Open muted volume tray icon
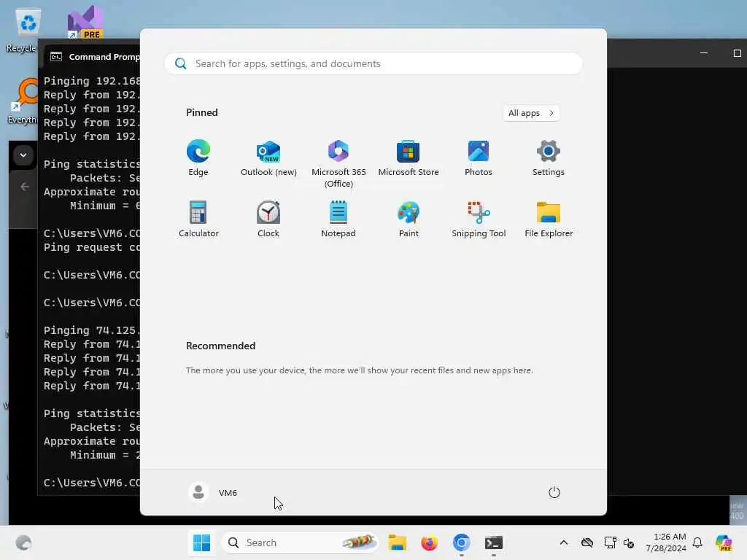 click(629, 542)
